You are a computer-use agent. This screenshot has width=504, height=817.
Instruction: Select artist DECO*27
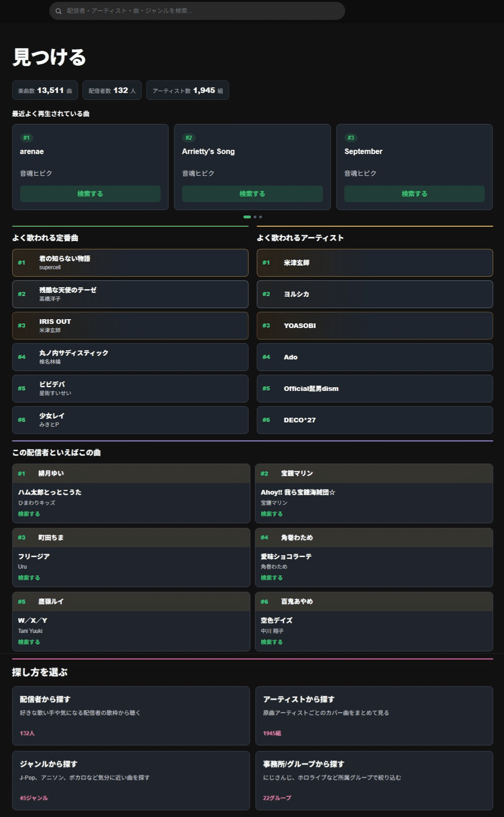coord(375,420)
